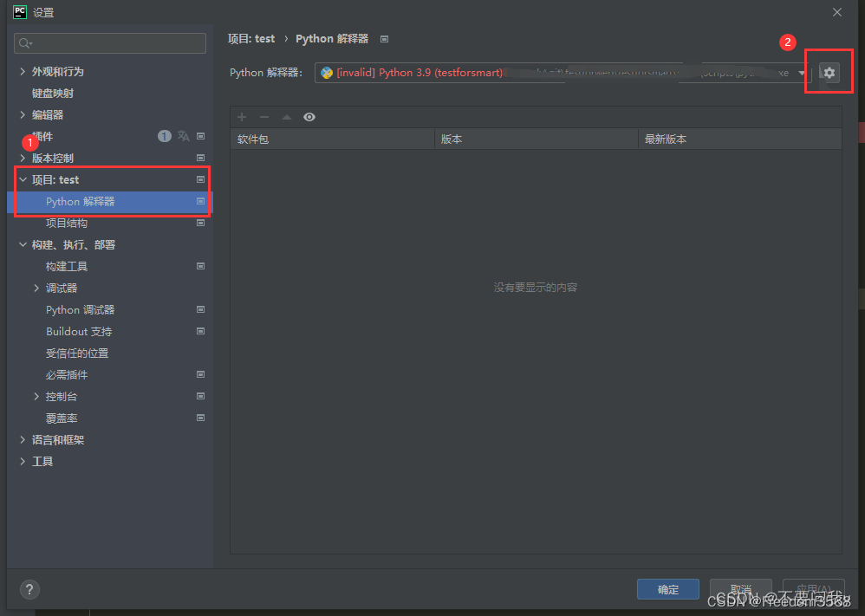Image resolution: width=865 pixels, height=616 pixels.
Task: Click 软件包 column header
Action: tap(333, 139)
